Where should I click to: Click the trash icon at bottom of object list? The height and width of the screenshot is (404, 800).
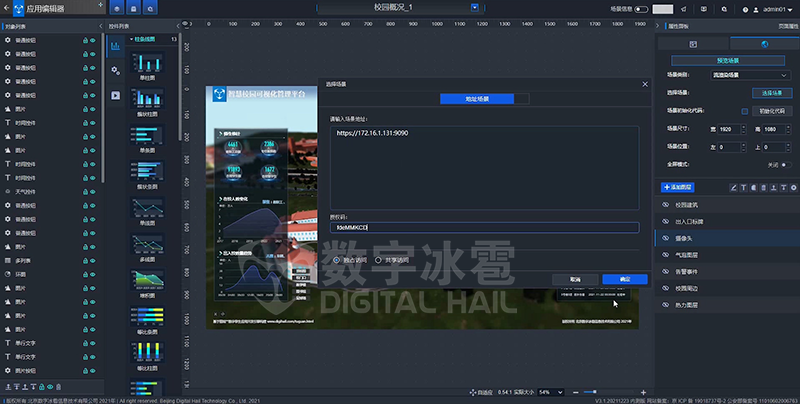click(59, 387)
